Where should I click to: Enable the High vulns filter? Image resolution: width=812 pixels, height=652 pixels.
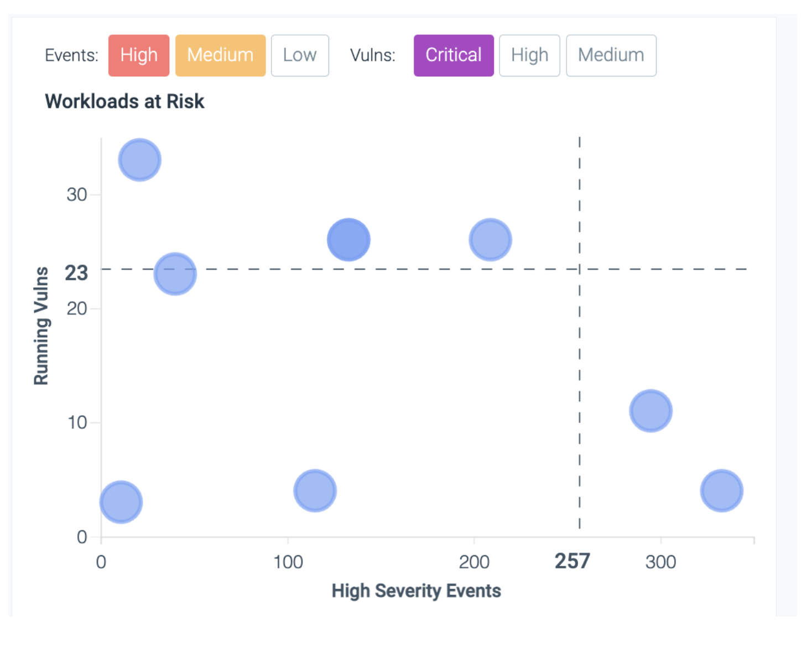[x=529, y=55]
